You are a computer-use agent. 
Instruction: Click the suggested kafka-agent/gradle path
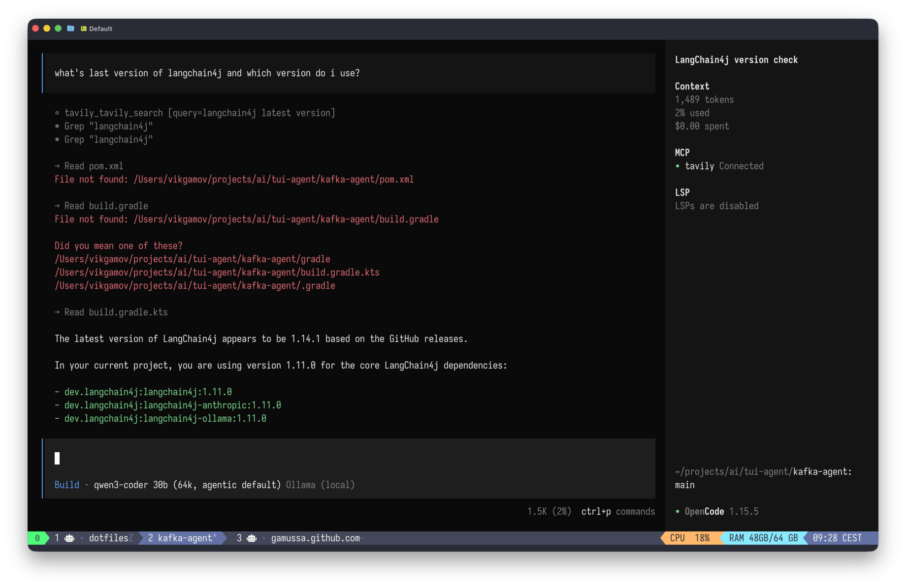tap(192, 259)
